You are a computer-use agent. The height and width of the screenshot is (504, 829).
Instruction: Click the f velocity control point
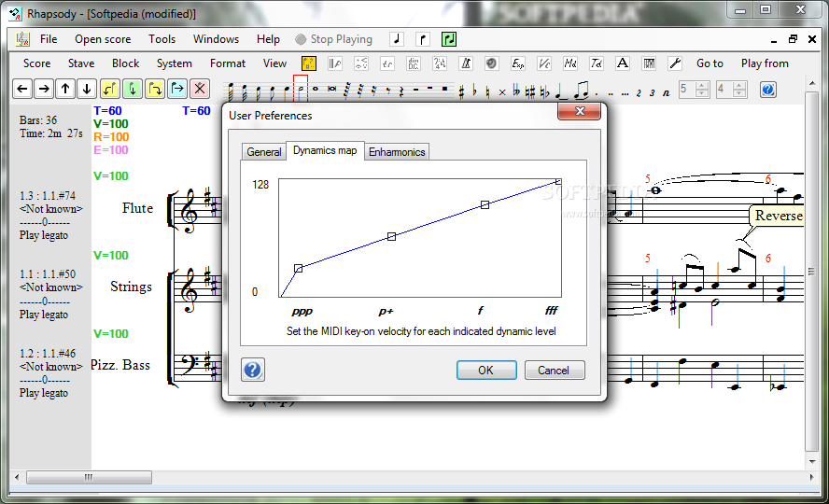coord(485,205)
